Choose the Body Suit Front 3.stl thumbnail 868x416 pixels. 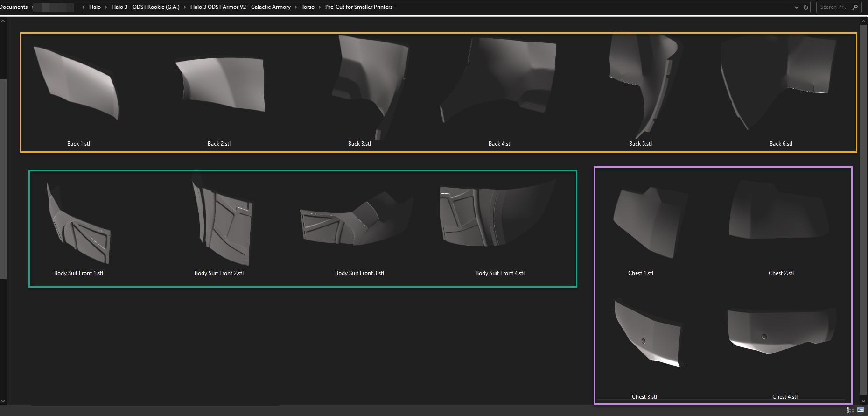pyautogui.click(x=357, y=218)
